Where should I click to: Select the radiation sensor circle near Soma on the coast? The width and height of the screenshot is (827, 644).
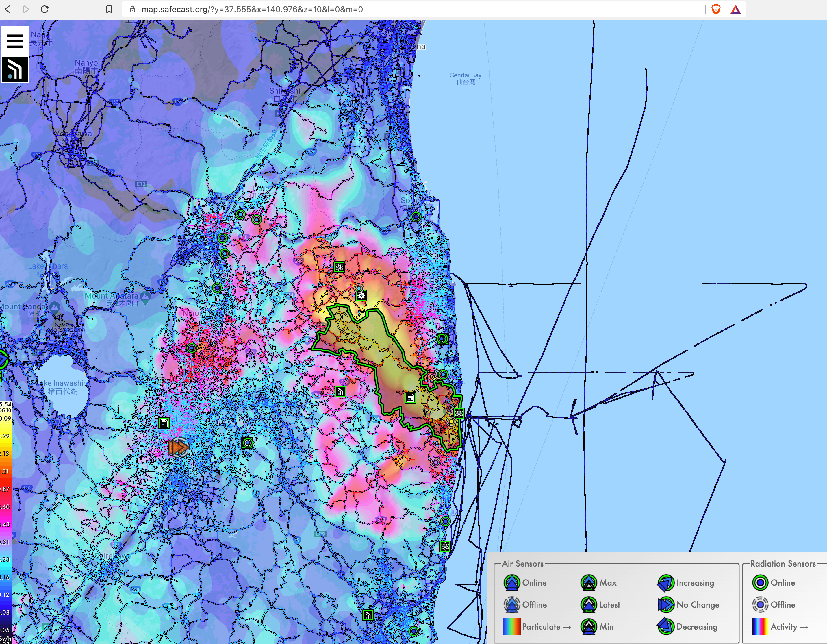click(416, 217)
